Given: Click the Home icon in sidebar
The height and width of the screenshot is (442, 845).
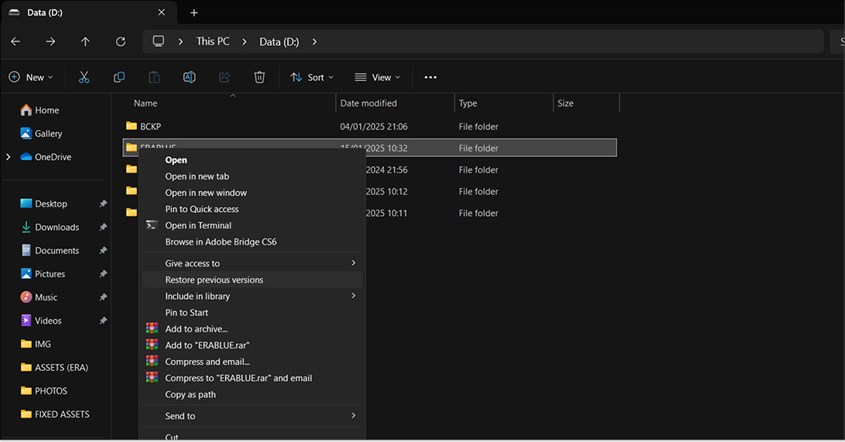Looking at the screenshot, I should coord(26,110).
